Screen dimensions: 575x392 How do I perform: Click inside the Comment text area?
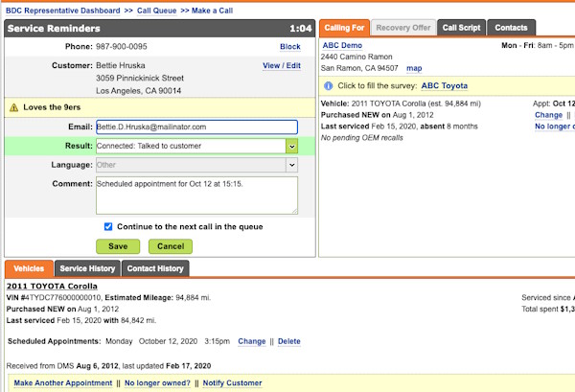195,195
